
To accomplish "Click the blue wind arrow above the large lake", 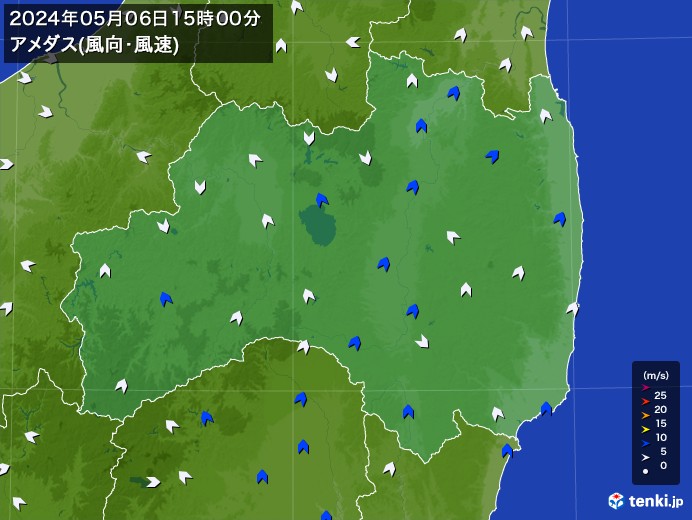I will tap(322, 200).
